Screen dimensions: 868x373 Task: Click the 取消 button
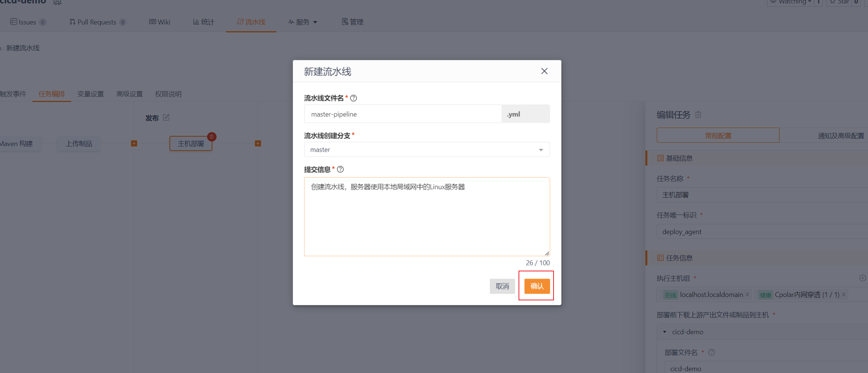502,286
